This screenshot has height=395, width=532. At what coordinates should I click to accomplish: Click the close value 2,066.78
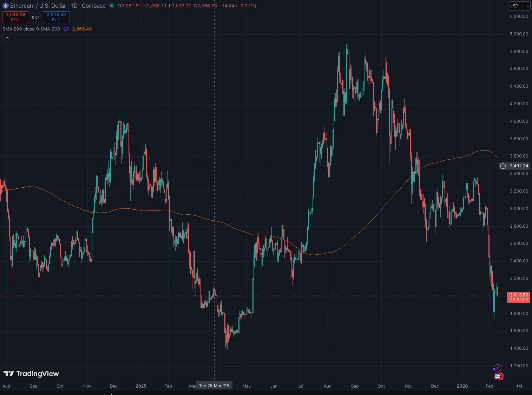pyautogui.click(x=207, y=6)
